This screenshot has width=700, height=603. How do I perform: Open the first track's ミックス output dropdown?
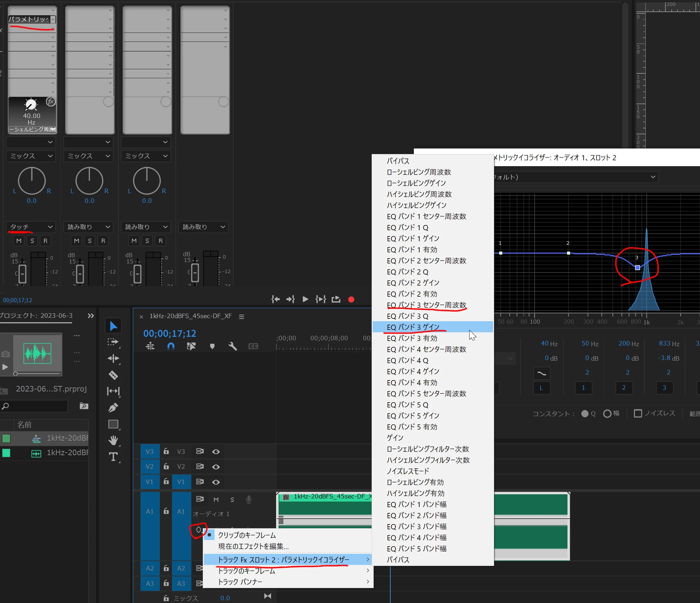coord(31,156)
